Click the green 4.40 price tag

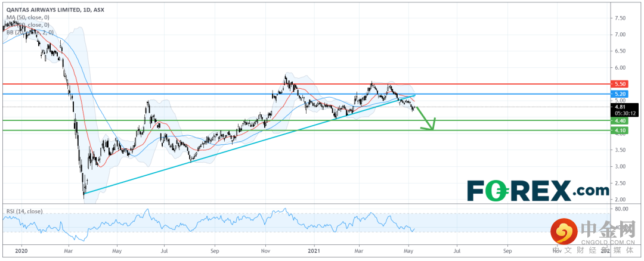pos(618,120)
